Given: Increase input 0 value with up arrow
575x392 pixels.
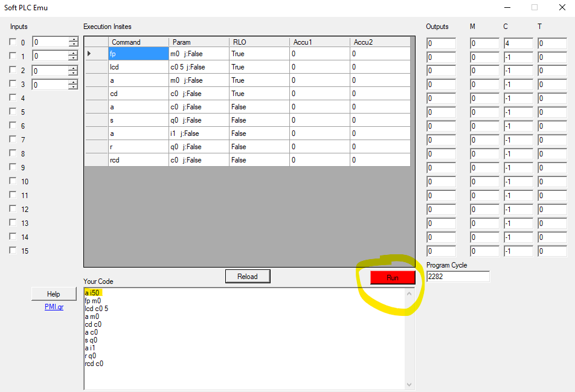Looking at the screenshot, I should pos(74,40).
